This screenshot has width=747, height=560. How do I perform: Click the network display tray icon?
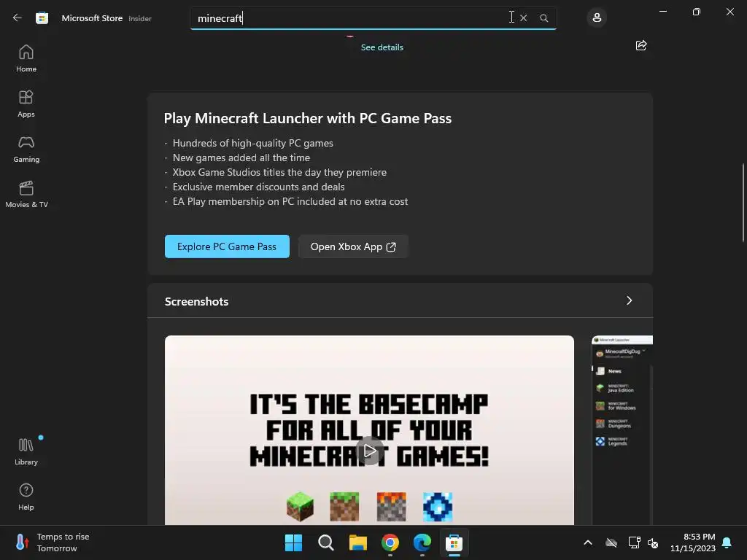(x=634, y=542)
